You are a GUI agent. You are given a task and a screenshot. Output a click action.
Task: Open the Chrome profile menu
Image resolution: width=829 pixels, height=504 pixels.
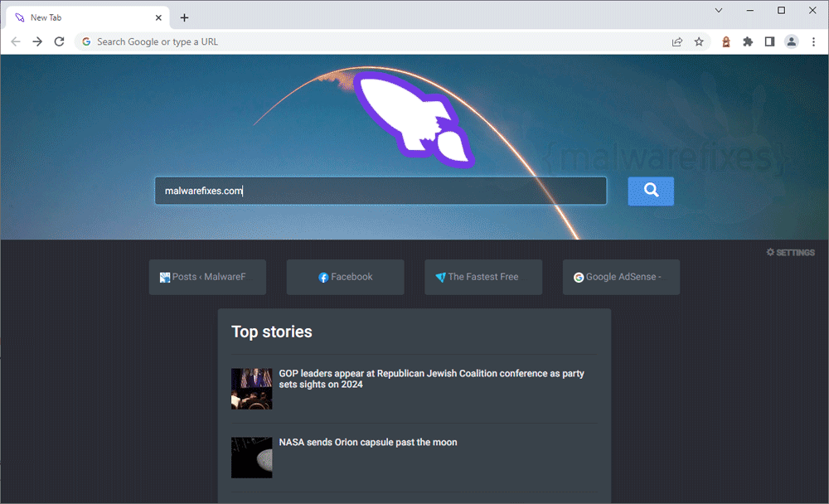tap(792, 41)
